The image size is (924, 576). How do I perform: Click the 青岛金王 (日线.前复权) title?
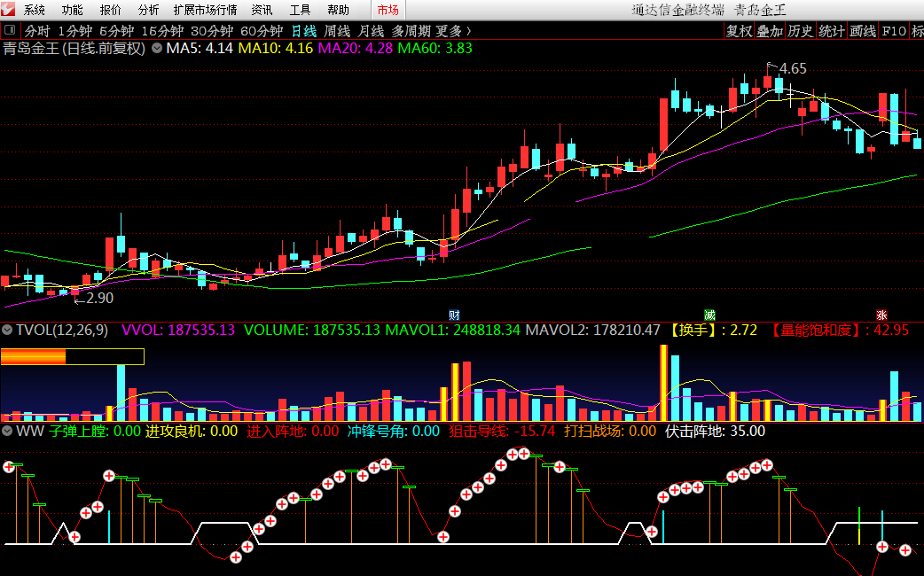tap(74, 48)
